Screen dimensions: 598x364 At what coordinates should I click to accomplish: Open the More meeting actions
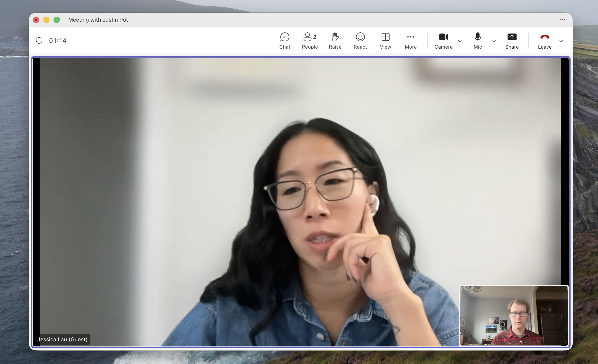point(410,40)
